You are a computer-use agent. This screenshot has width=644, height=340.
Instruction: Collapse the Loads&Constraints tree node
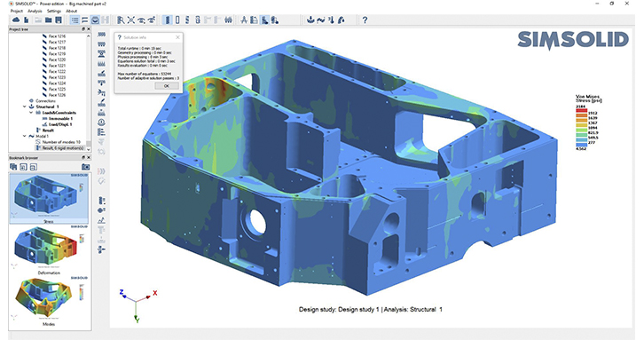point(31,112)
